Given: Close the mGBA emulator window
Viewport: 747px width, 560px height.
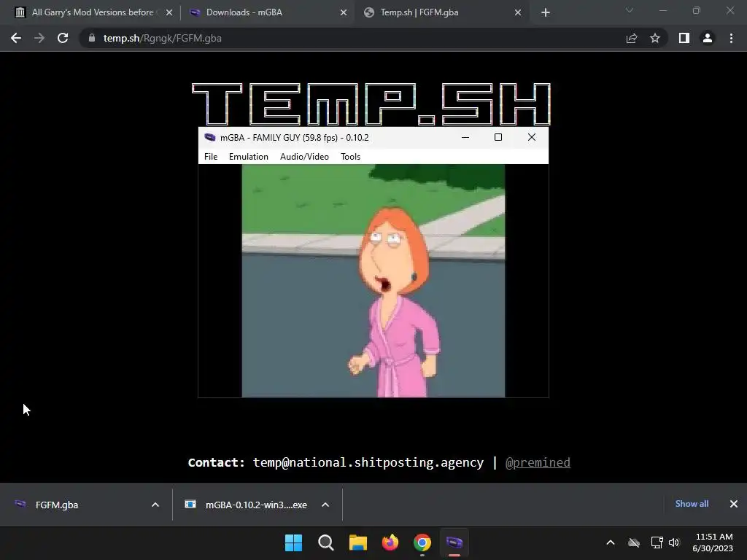Looking at the screenshot, I should pyautogui.click(x=532, y=137).
